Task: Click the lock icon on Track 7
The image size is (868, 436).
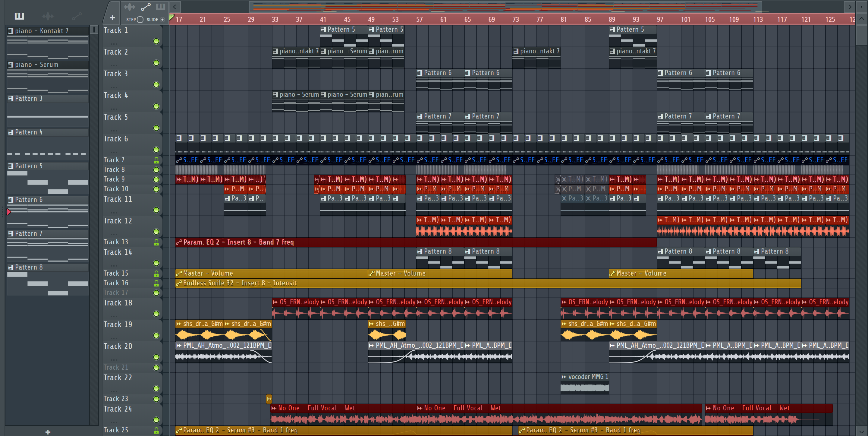Action: pyautogui.click(x=156, y=160)
